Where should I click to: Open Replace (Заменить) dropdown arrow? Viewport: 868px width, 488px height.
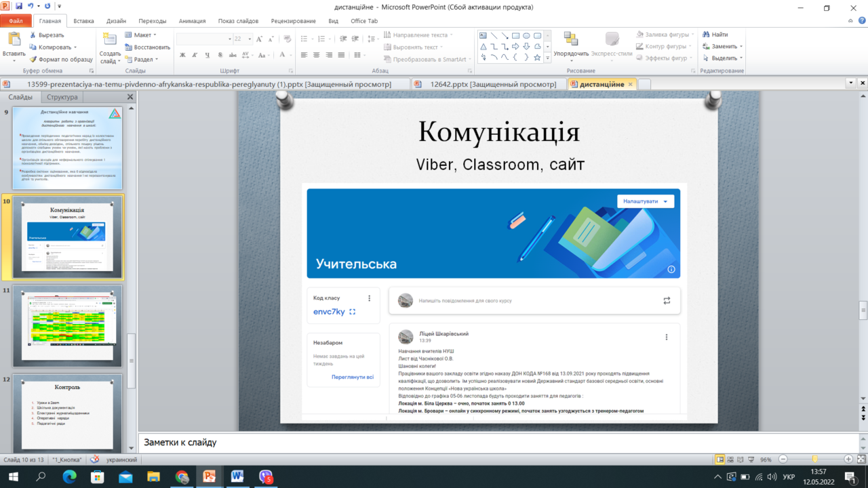[x=741, y=47]
